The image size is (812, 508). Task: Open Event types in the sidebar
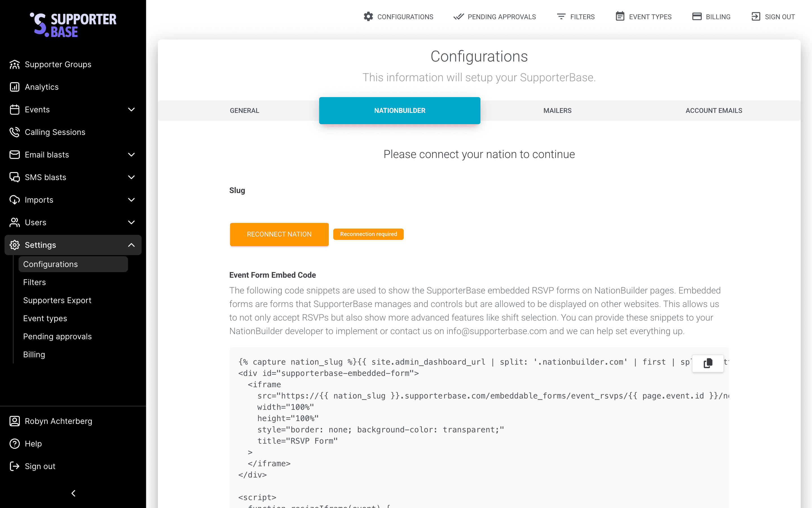click(x=45, y=318)
